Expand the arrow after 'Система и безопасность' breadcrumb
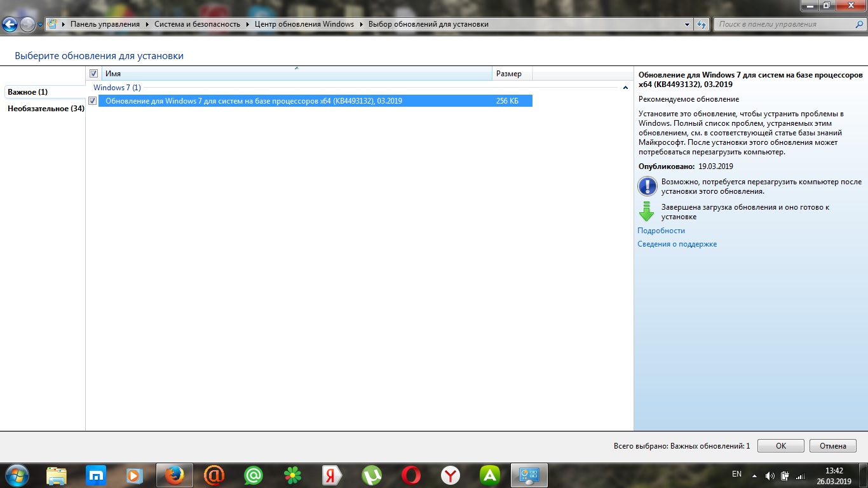The width and height of the screenshot is (868, 488). [248, 24]
